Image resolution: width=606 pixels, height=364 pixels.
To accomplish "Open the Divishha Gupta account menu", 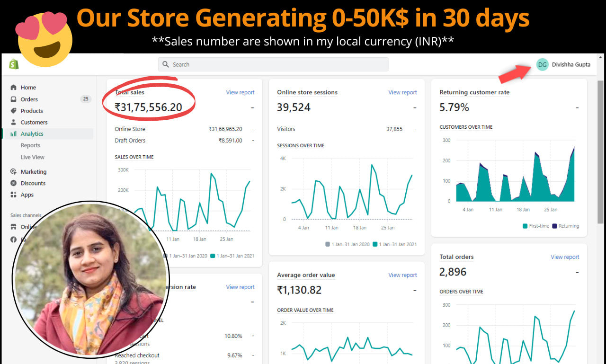I will pos(571,64).
